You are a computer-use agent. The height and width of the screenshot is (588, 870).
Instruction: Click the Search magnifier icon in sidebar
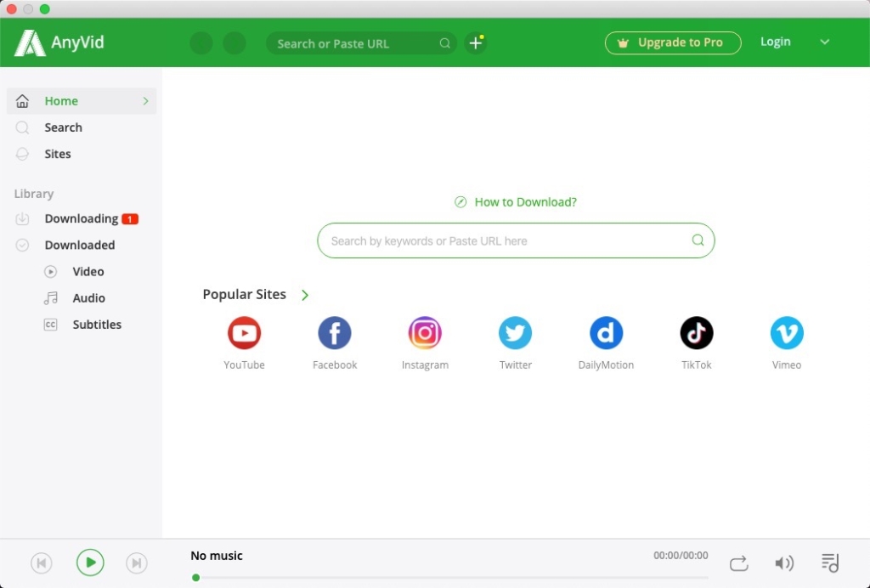[22, 127]
